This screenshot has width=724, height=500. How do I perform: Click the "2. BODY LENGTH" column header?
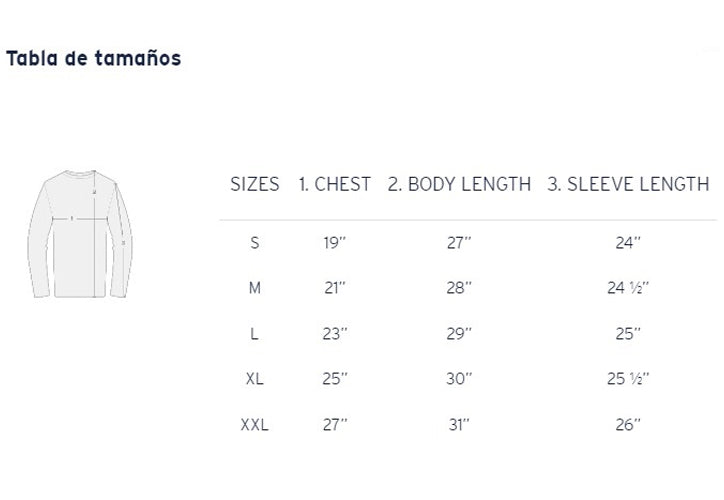[x=459, y=184]
